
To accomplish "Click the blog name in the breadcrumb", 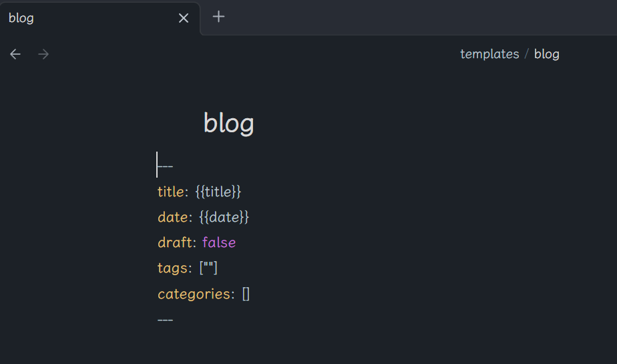I will click(546, 54).
